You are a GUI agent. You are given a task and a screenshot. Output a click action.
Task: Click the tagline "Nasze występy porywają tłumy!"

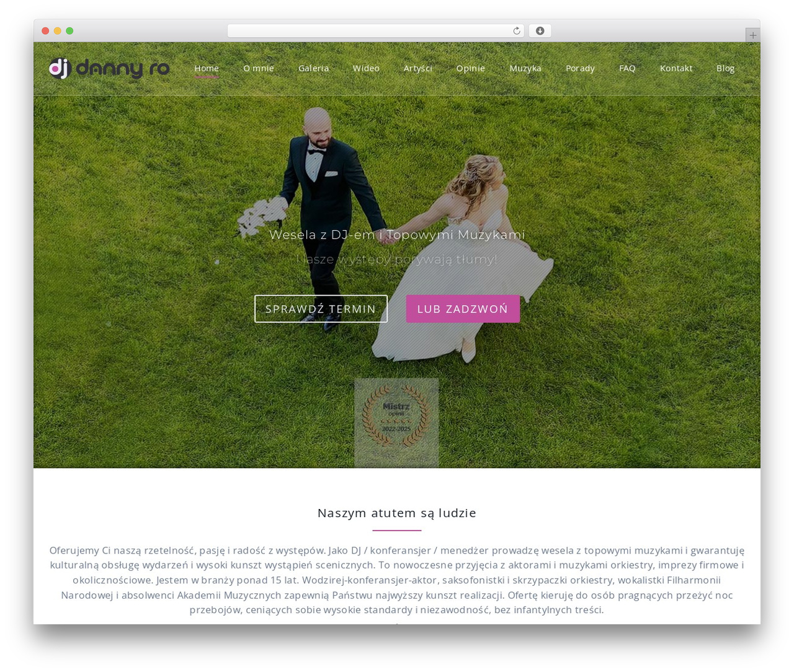397,259
